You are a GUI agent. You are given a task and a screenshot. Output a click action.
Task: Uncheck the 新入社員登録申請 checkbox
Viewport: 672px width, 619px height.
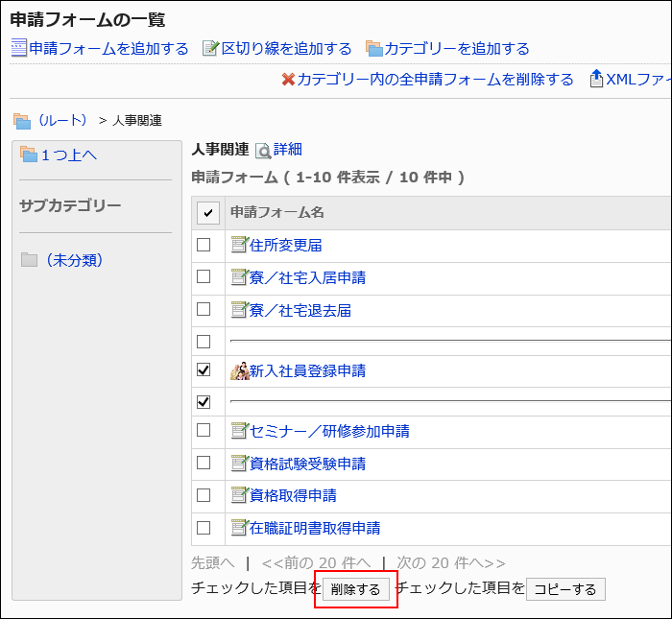point(204,369)
